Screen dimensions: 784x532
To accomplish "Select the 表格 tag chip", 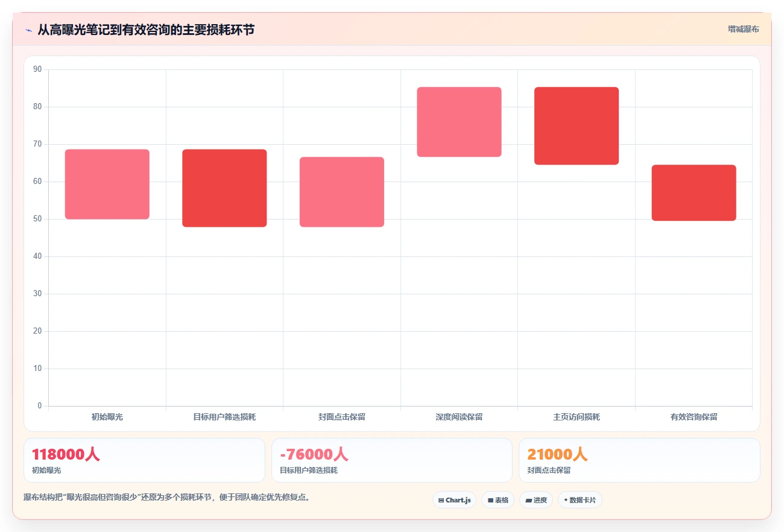I will pyautogui.click(x=498, y=500).
